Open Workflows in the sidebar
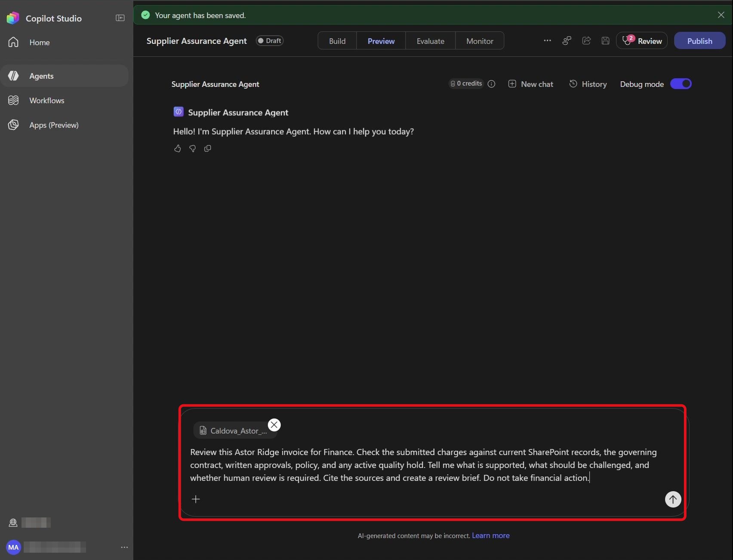Image resolution: width=733 pixels, height=560 pixels. point(65,100)
